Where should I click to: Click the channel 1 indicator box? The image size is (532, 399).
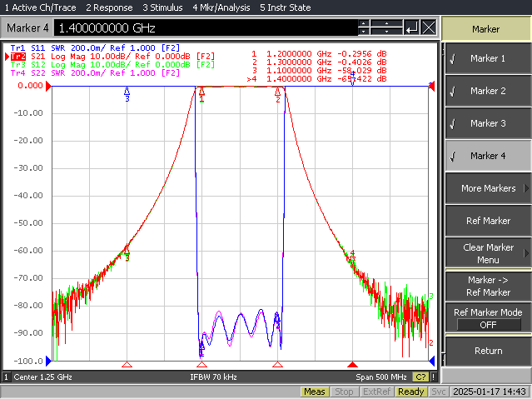tap(6, 377)
